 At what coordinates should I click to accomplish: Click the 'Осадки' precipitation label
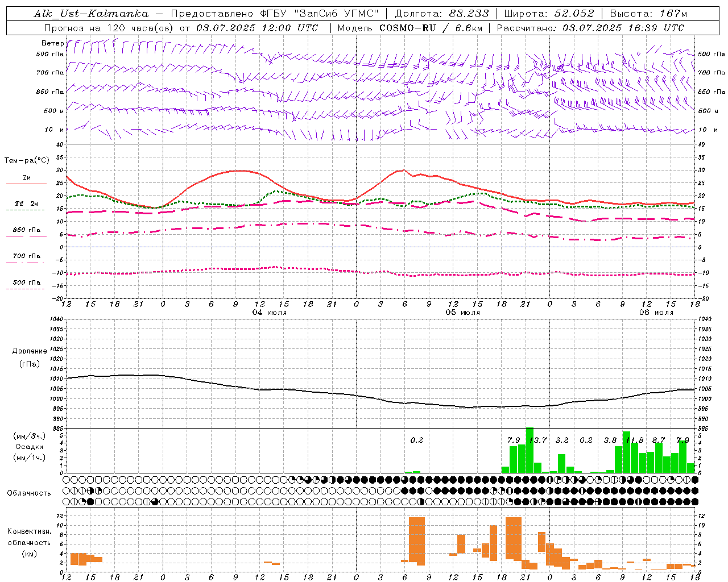coord(30,447)
